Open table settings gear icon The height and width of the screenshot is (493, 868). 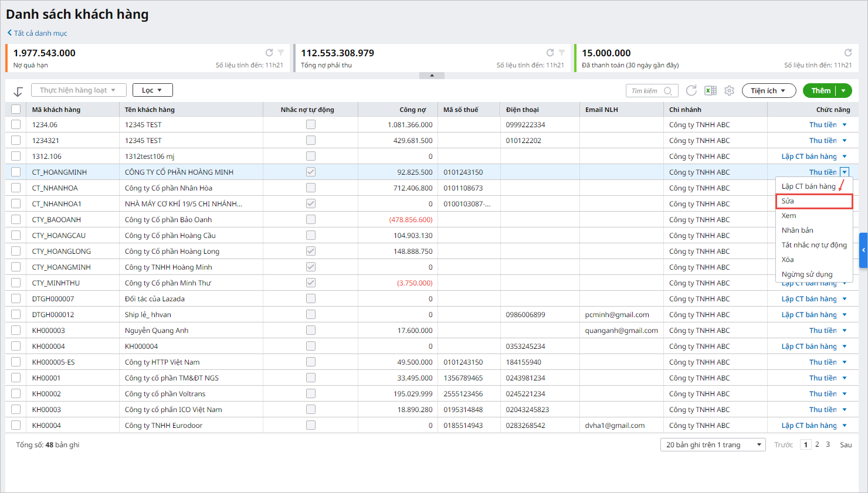pyautogui.click(x=729, y=90)
